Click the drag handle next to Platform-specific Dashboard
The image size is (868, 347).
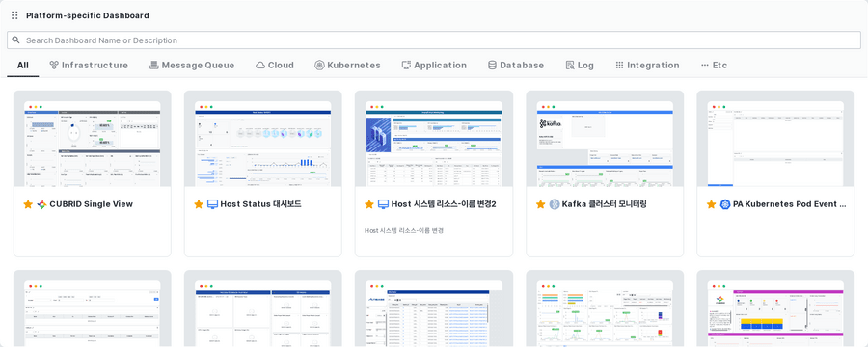pyautogui.click(x=14, y=15)
